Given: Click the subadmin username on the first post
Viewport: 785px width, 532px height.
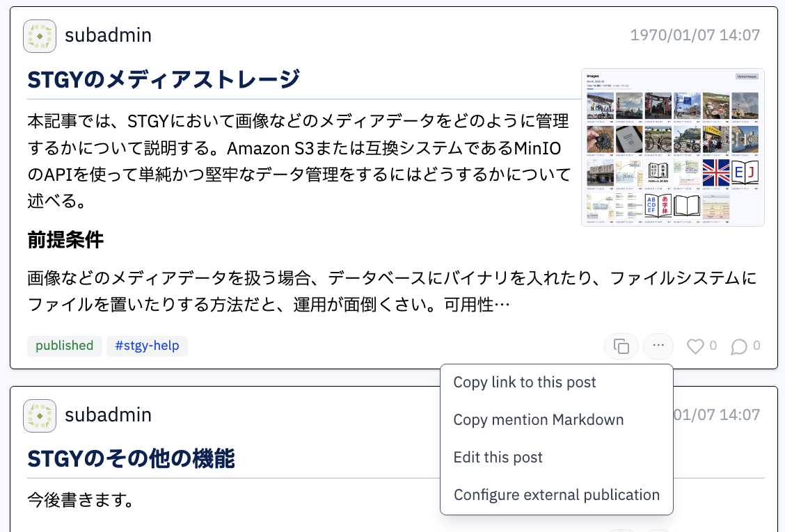Looking at the screenshot, I should point(108,35).
